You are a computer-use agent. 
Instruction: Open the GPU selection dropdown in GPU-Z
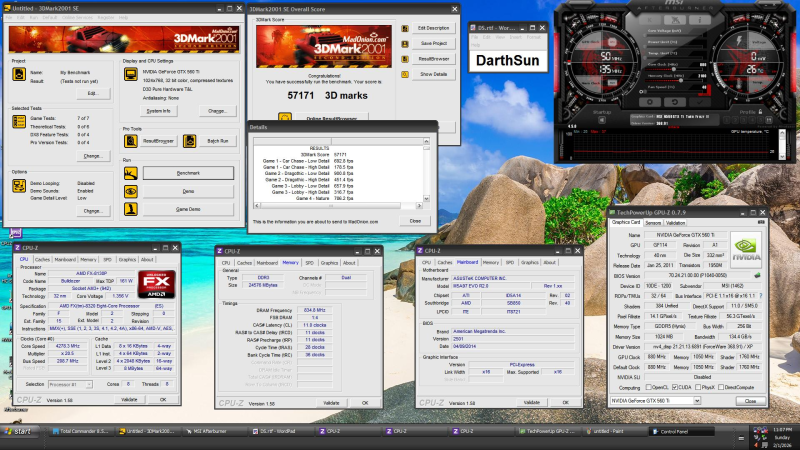(697, 401)
